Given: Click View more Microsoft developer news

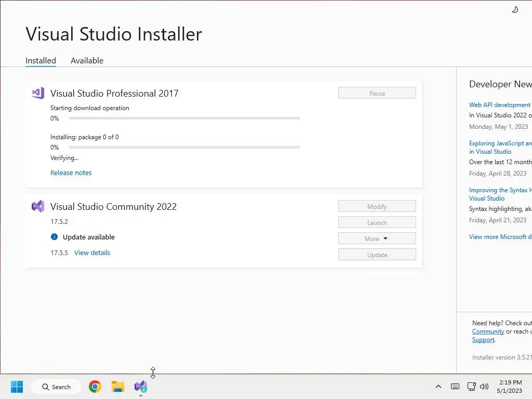Looking at the screenshot, I should 500,237.
